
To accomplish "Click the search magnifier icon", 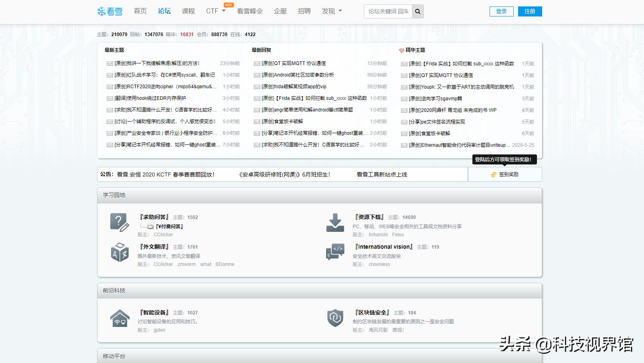I will click(x=417, y=11).
